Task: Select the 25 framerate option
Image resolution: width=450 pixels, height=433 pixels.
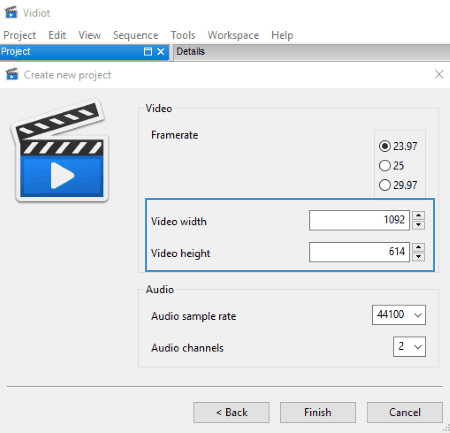Action: [391, 165]
